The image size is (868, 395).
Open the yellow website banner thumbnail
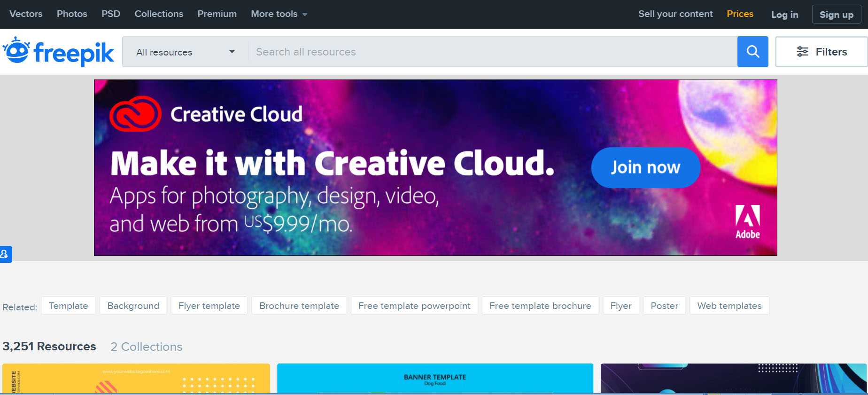coord(136,379)
